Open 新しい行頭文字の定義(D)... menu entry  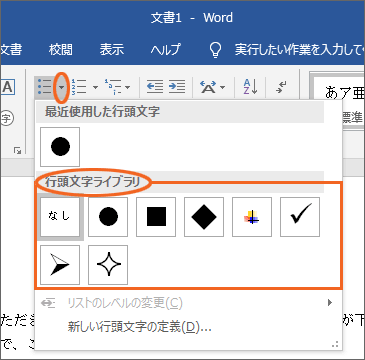click(x=188, y=327)
